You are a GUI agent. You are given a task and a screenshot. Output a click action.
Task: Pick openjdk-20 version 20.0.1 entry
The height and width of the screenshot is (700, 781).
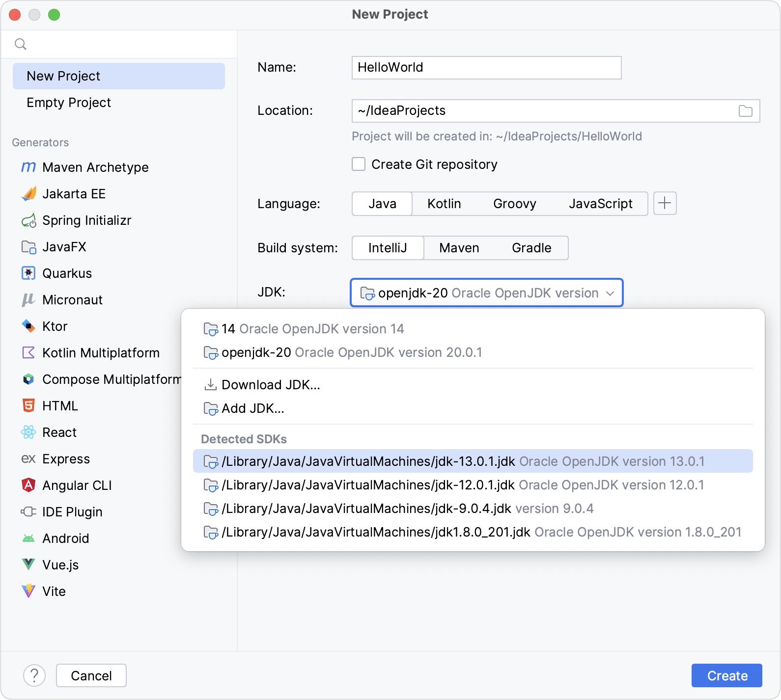tap(473, 352)
